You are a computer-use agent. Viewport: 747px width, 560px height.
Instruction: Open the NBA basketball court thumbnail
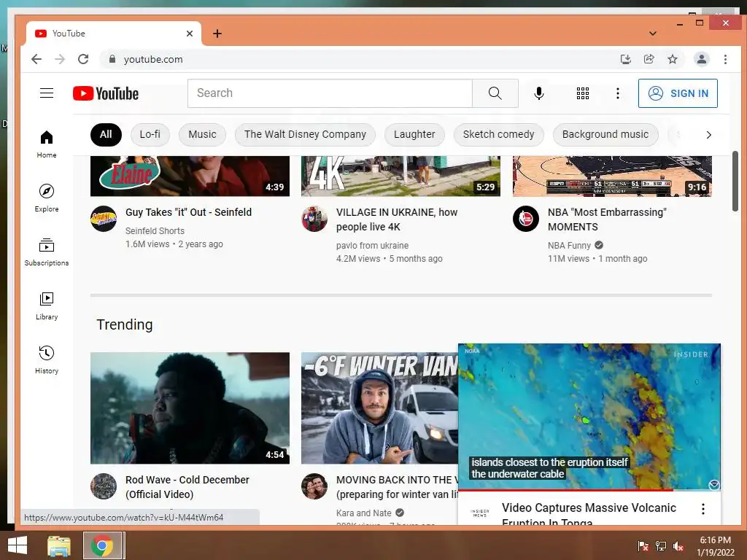pos(612,176)
